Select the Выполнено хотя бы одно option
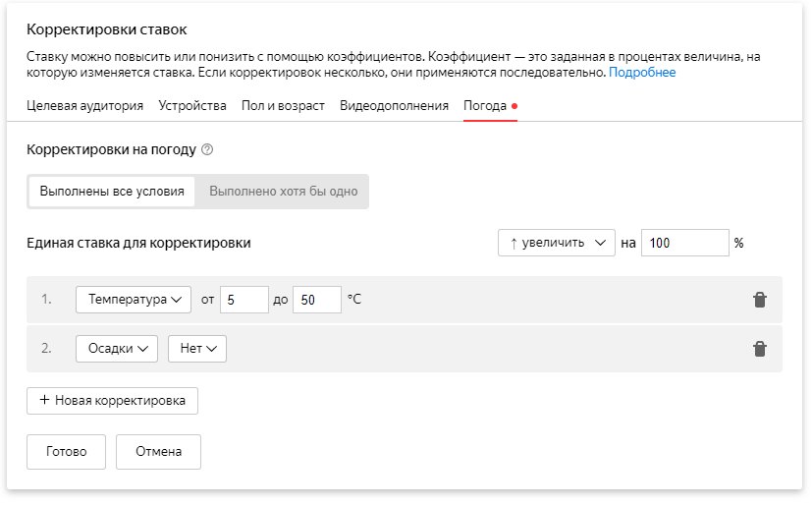Screen dimensions: 812x506 pyautogui.click(x=284, y=192)
